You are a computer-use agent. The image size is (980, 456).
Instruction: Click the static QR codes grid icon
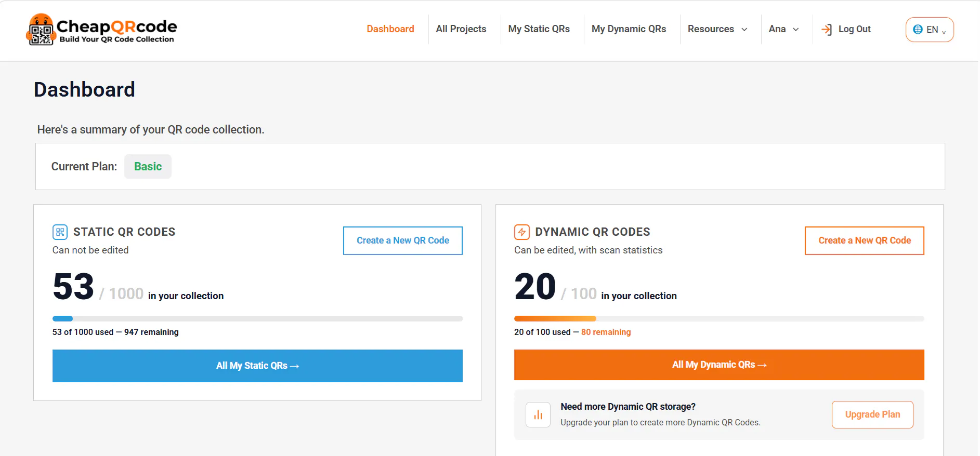pos(60,232)
